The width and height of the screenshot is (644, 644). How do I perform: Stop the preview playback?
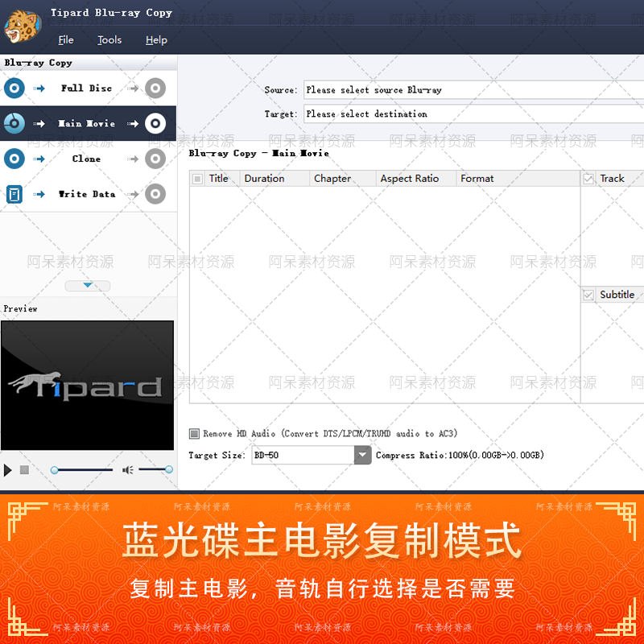pyautogui.click(x=24, y=469)
